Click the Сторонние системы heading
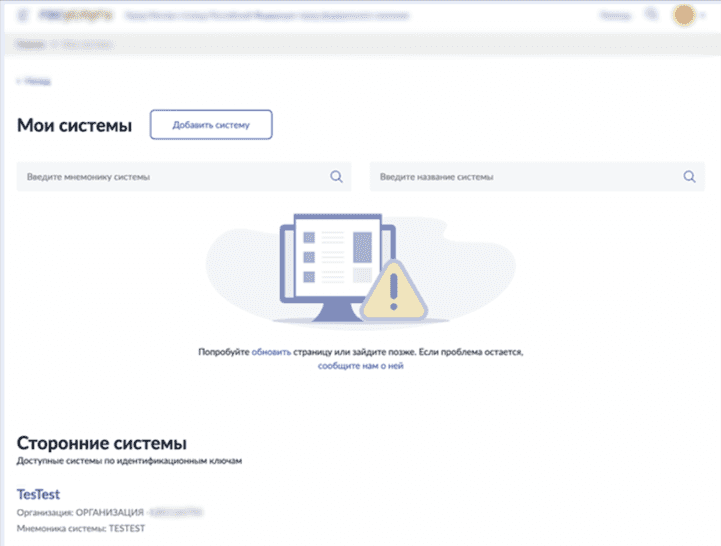 [x=102, y=442]
